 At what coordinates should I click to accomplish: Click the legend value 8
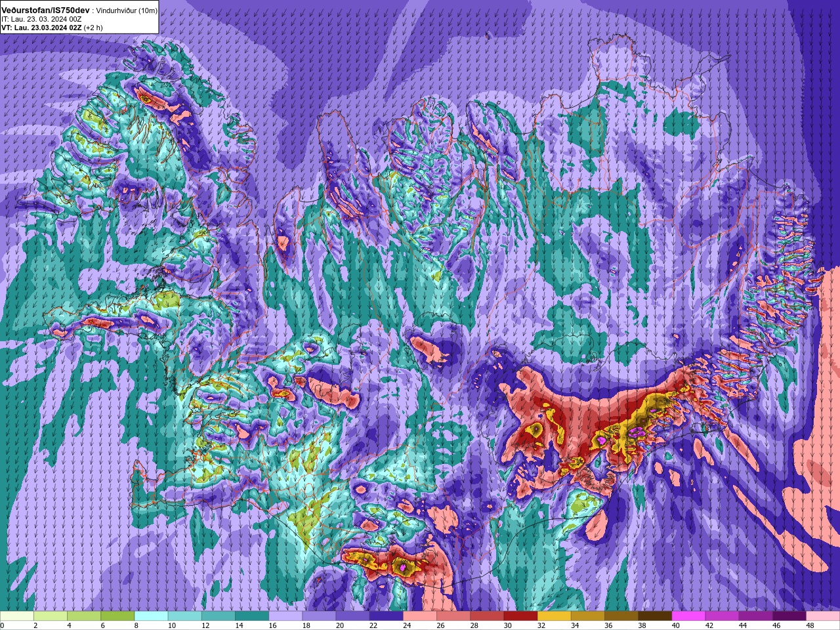click(x=136, y=625)
